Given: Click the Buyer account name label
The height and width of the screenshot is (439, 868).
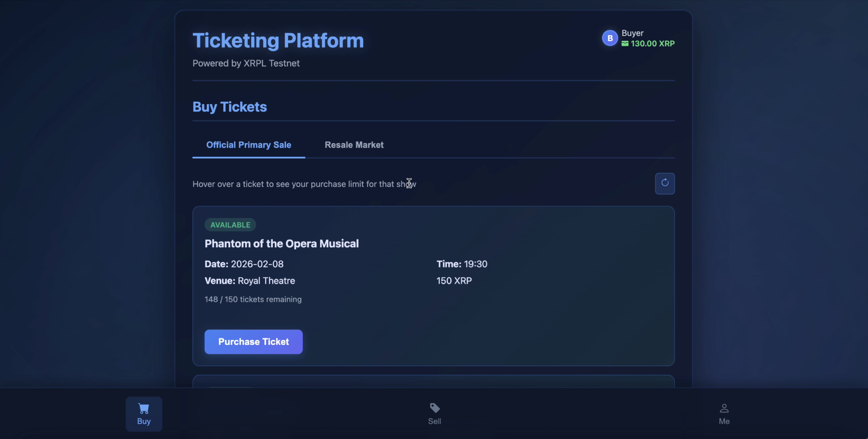Looking at the screenshot, I should (x=632, y=33).
